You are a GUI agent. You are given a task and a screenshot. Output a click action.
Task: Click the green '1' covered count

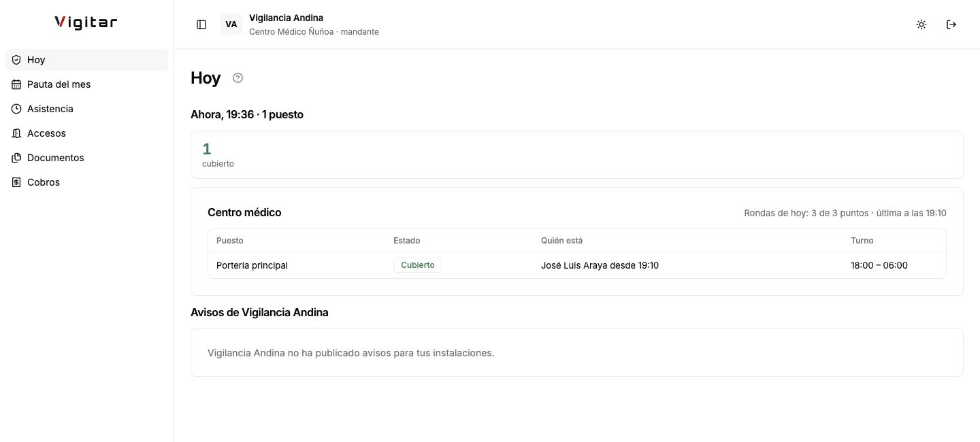coord(207,149)
